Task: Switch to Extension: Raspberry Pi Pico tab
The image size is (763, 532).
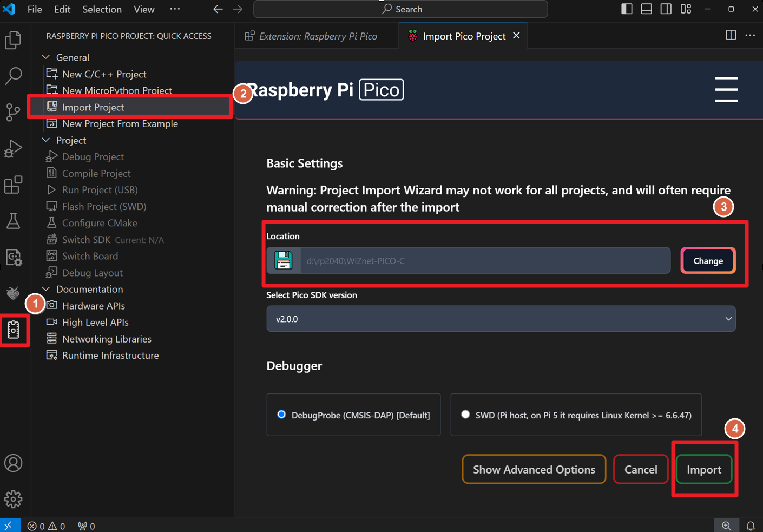Action: tap(317, 36)
